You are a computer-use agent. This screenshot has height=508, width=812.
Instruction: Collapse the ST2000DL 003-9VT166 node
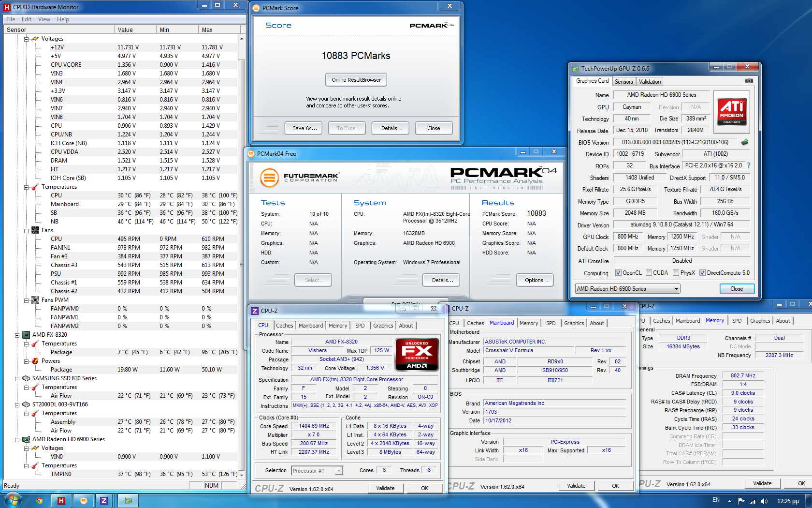coord(17,404)
